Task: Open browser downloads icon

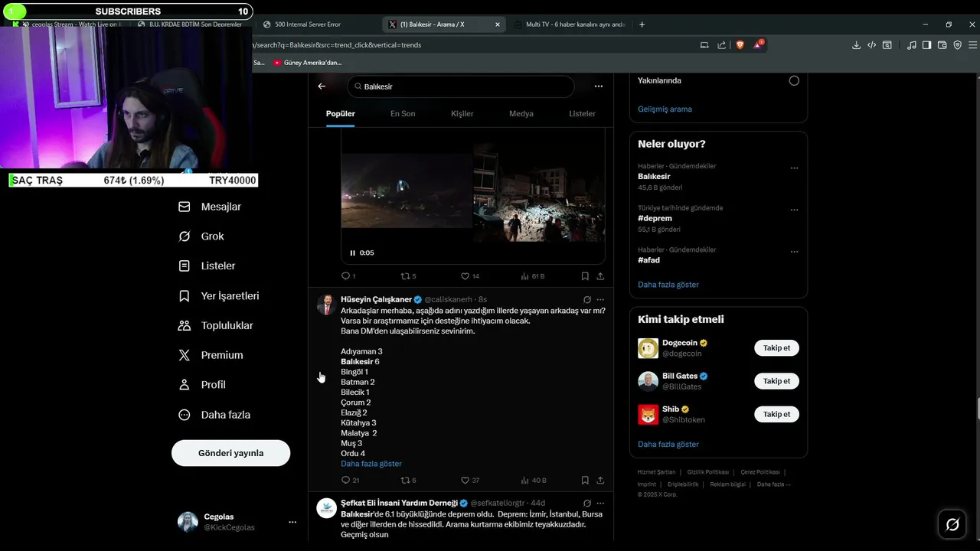Action: click(x=856, y=45)
